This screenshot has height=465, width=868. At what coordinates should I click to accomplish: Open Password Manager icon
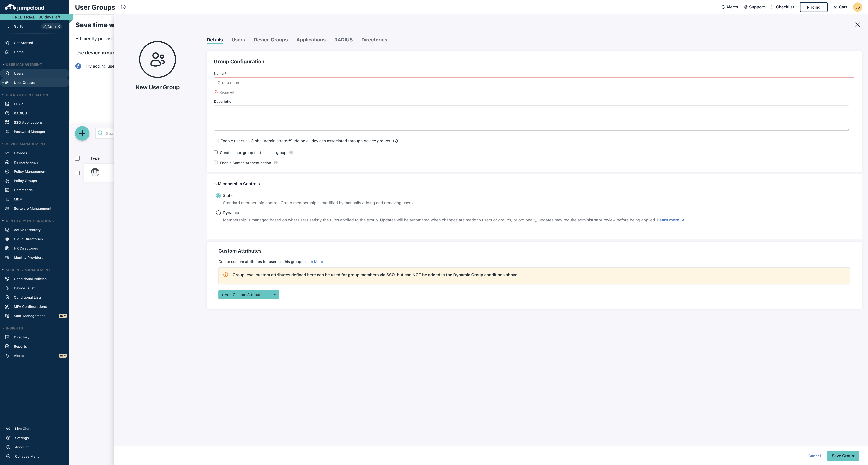point(7,132)
